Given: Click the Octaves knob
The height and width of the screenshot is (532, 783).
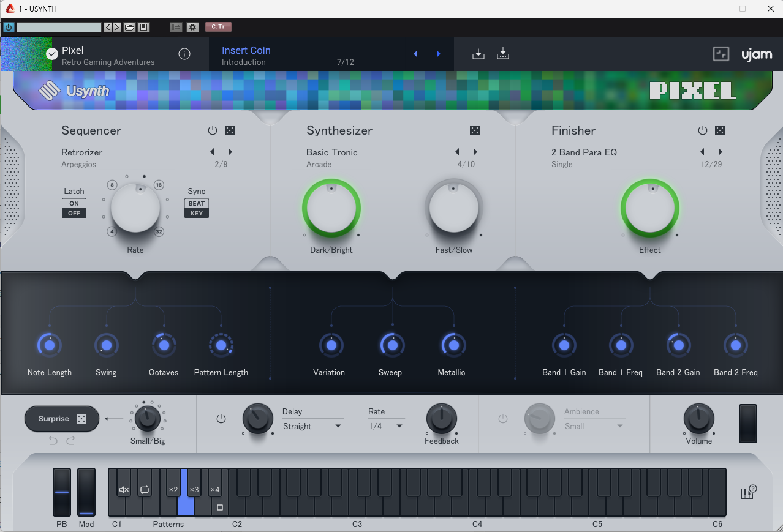Looking at the screenshot, I should (x=164, y=345).
